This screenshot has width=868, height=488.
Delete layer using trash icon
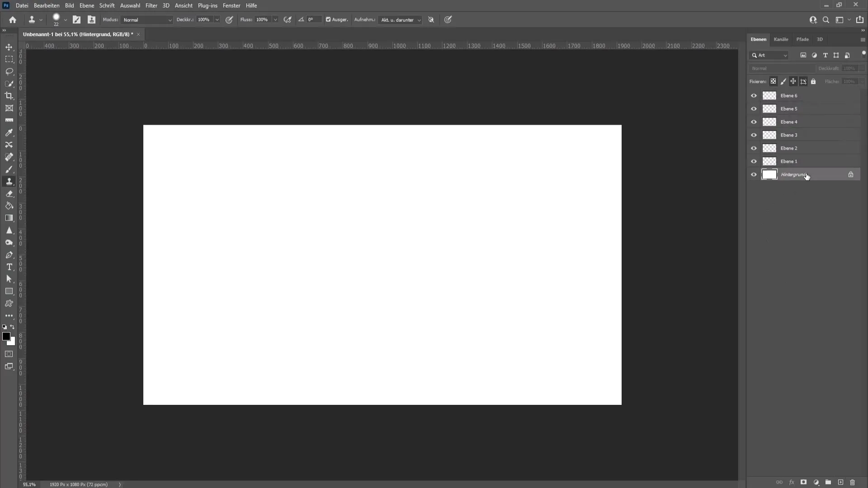(853, 483)
